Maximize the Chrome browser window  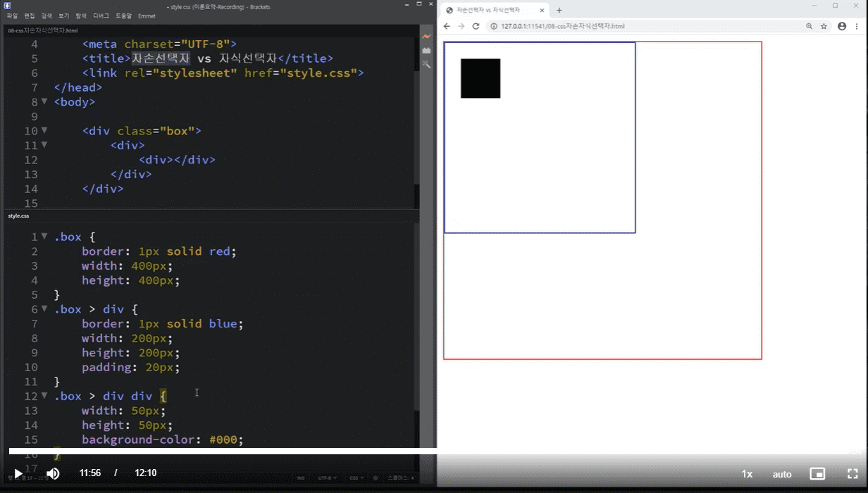(x=835, y=6)
